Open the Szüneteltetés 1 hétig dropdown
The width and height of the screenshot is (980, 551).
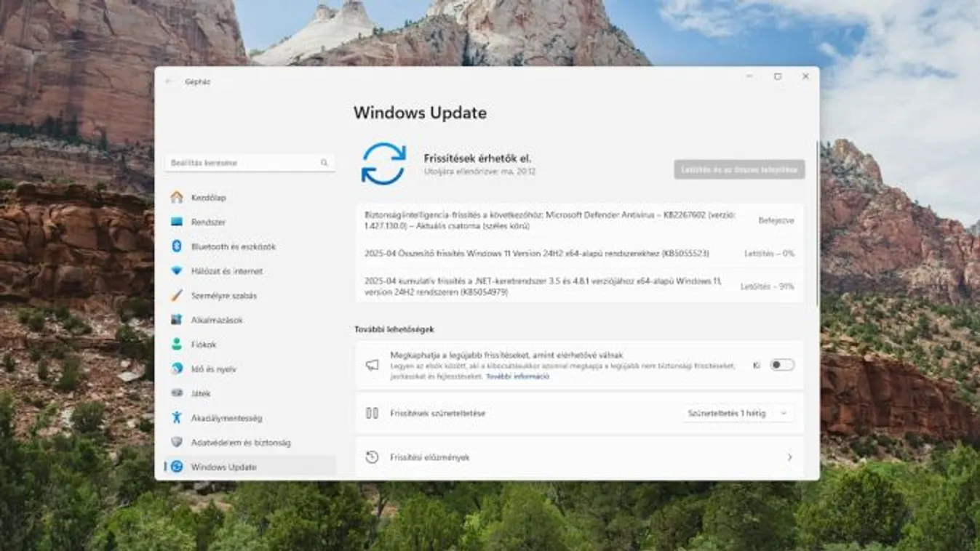[x=738, y=413]
